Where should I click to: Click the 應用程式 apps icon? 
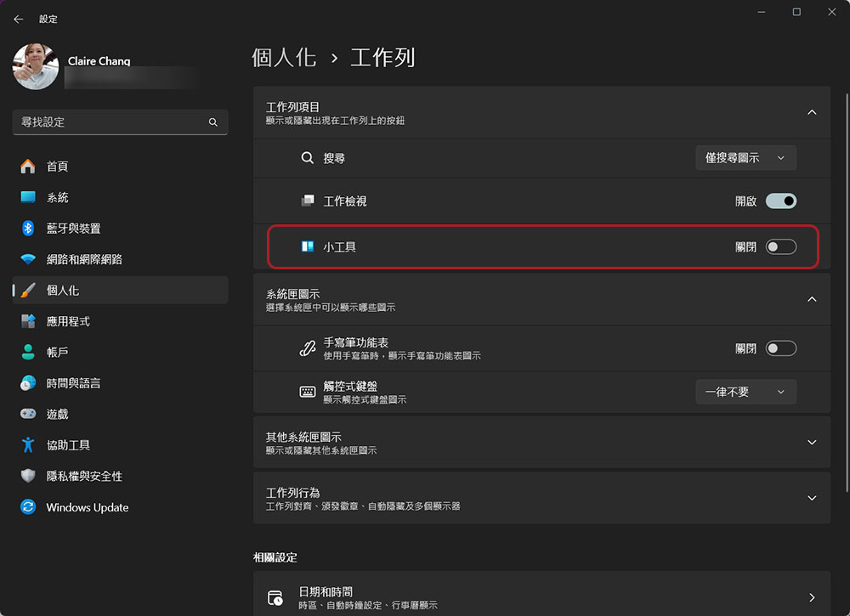coord(28,321)
